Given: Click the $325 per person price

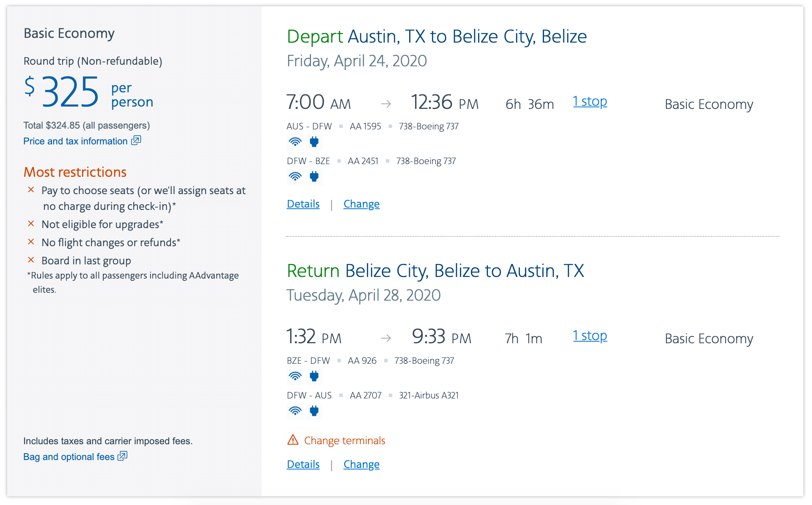Looking at the screenshot, I should [x=70, y=93].
